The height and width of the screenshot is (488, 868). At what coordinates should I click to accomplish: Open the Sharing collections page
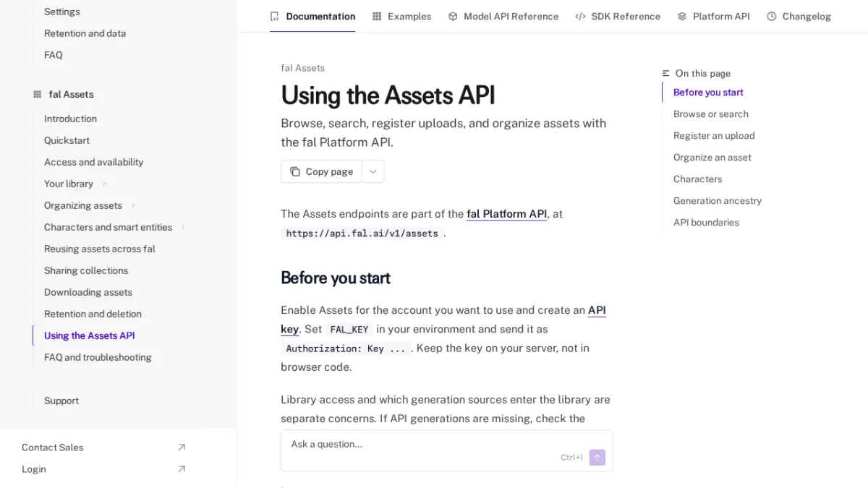point(86,270)
